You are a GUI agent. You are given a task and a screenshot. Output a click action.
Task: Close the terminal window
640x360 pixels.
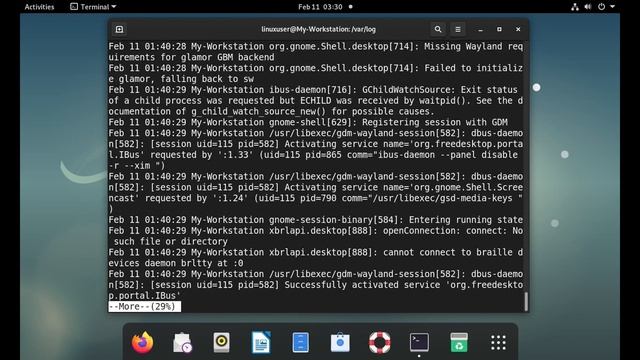tap(518, 29)
